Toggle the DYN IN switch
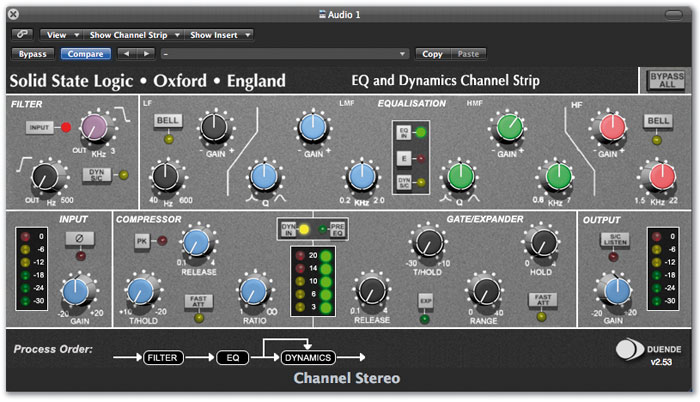The height and width of the screenshot is (402, 700). (288, 230)
